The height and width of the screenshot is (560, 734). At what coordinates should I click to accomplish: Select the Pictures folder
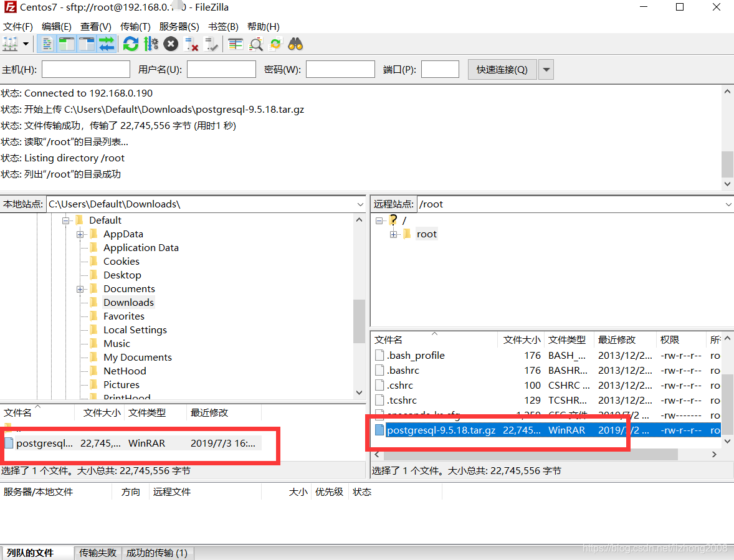tap(122, 384)
